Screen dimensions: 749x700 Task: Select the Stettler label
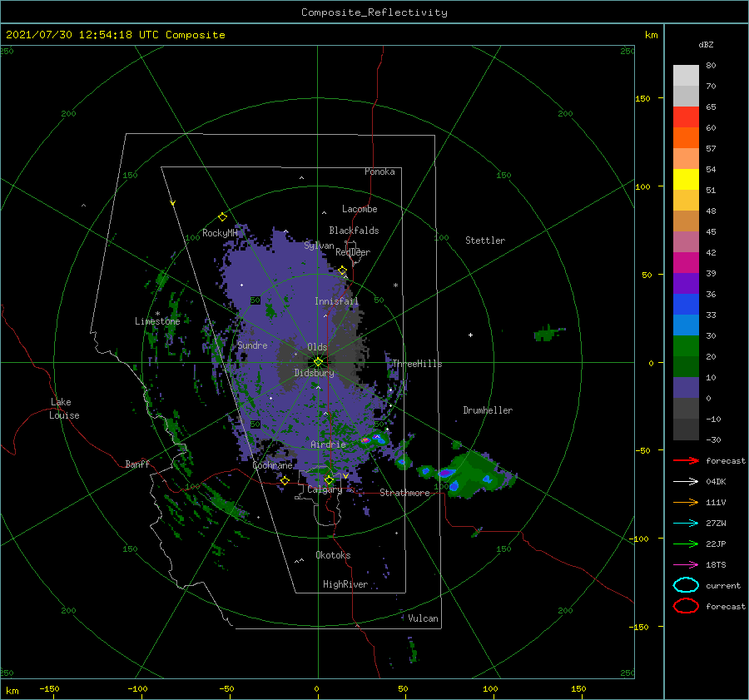[485, 241]
